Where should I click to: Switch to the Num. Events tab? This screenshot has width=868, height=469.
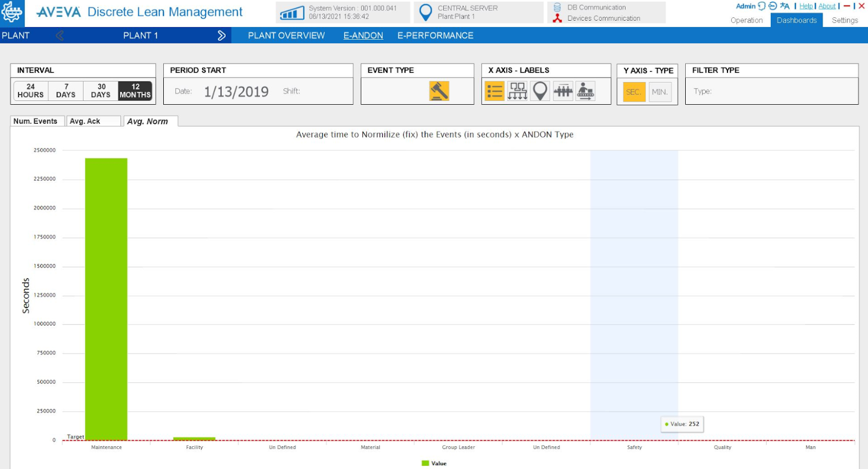click(35, 121)
